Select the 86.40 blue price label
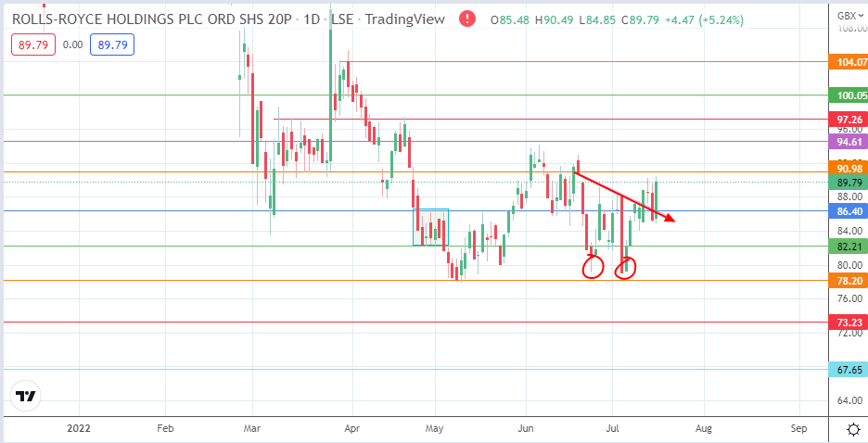Image resolution: width=868 pixels, height=443 pixels. tap(849, 210)
